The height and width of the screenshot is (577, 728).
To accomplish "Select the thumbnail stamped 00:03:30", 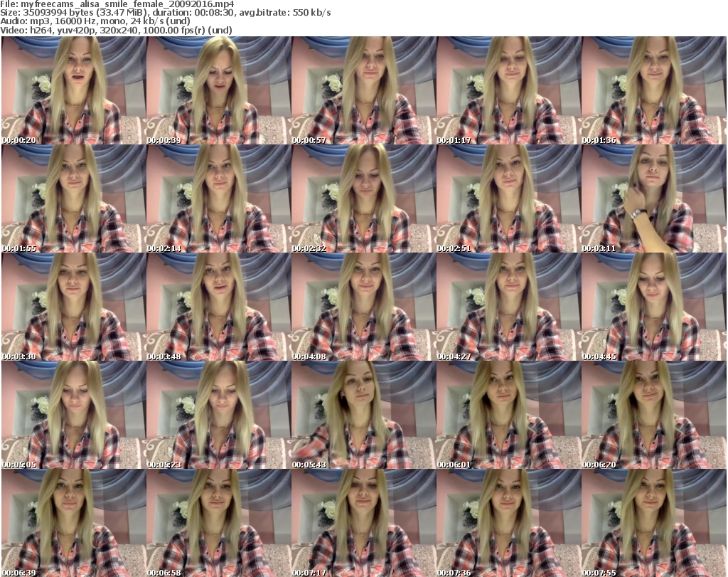I will click(74, 307).
